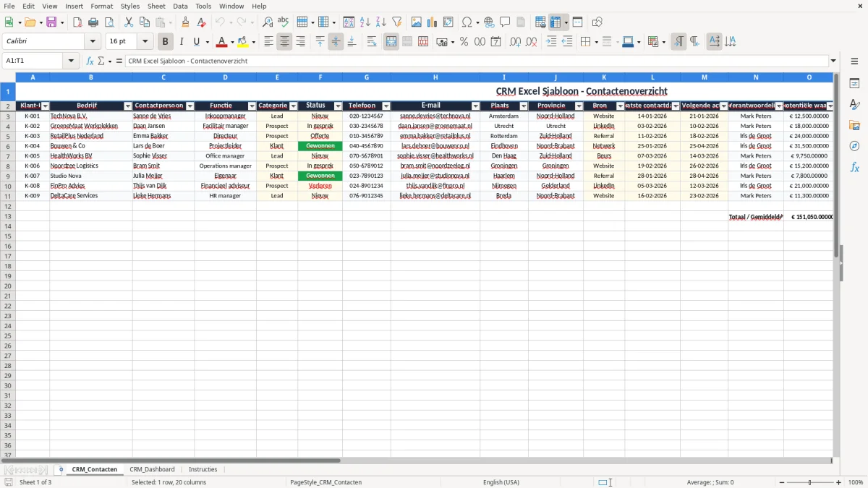868x488 pixels.
Task: Open the sidebar Properties panel
Action: pyautogui.click(x=855, y=84)
